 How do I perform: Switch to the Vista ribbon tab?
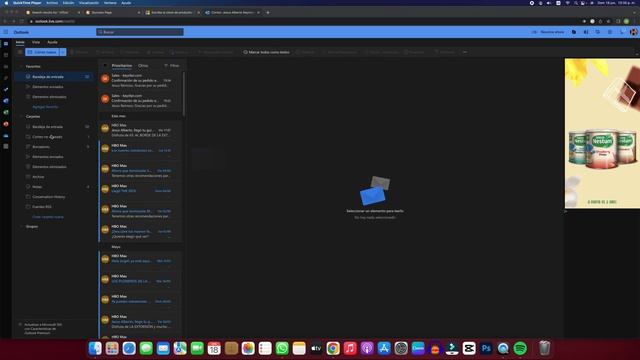pos(36,42)
